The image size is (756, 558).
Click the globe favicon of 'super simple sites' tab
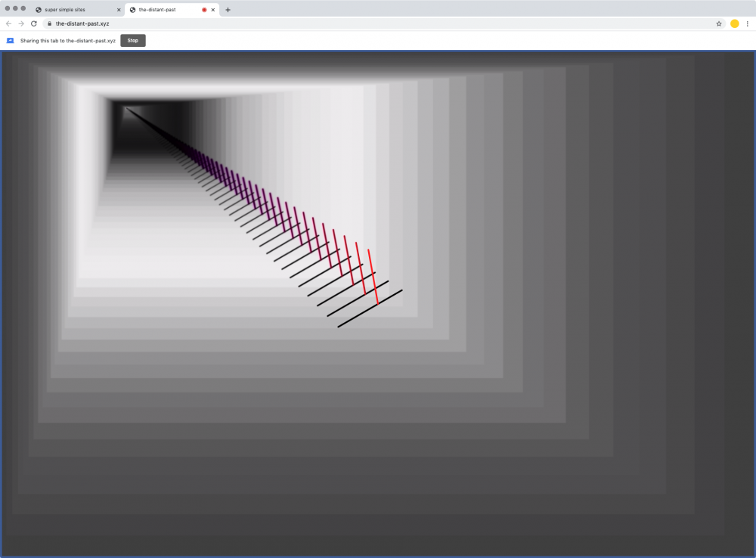(x=39, y=10)
